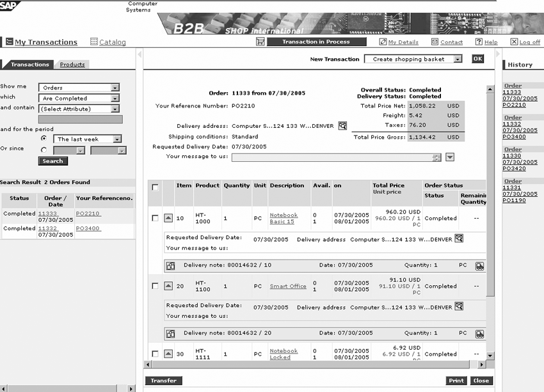544x392 pixels.
Task: Open the My Transactions menu
Action: click(x=45, y=42)
